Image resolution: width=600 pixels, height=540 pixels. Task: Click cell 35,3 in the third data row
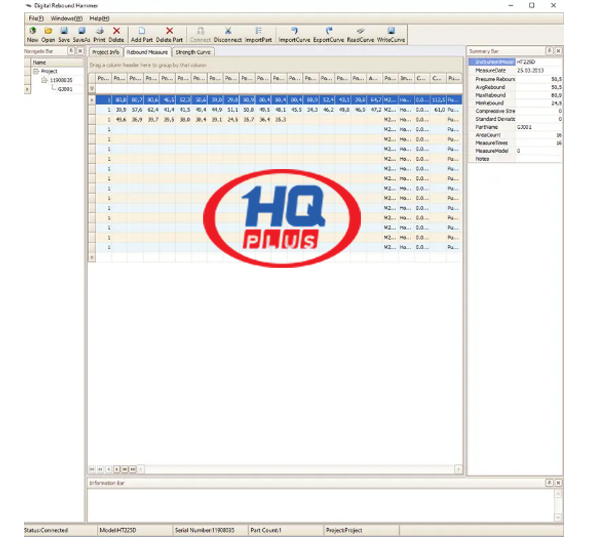tap(280, 120)
